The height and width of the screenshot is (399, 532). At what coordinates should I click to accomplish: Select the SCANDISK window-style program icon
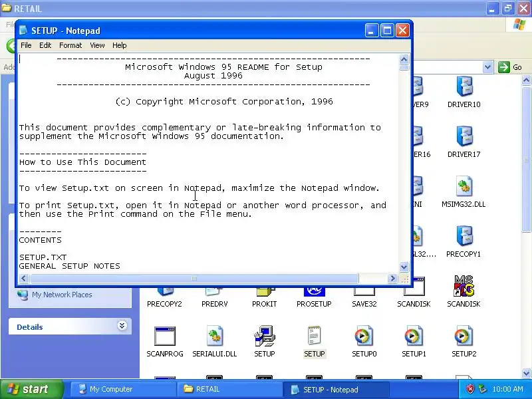414,287
